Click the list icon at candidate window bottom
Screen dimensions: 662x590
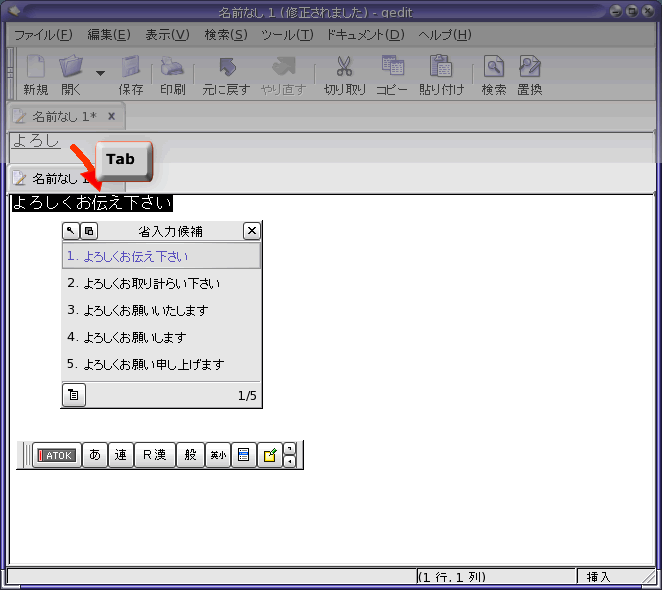coord(74,395)
